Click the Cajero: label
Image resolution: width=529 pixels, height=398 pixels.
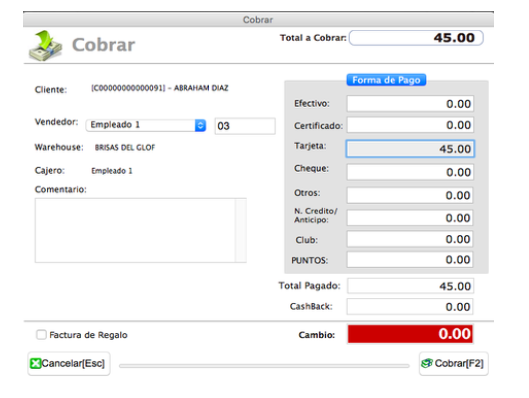click(x=50, y=171)
